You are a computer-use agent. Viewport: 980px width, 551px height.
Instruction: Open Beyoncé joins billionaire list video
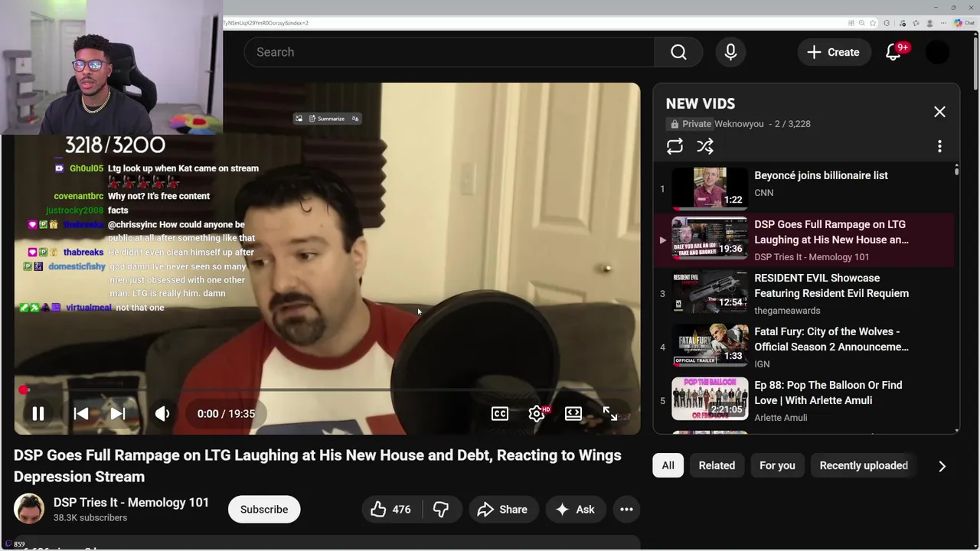click(821, 175)
